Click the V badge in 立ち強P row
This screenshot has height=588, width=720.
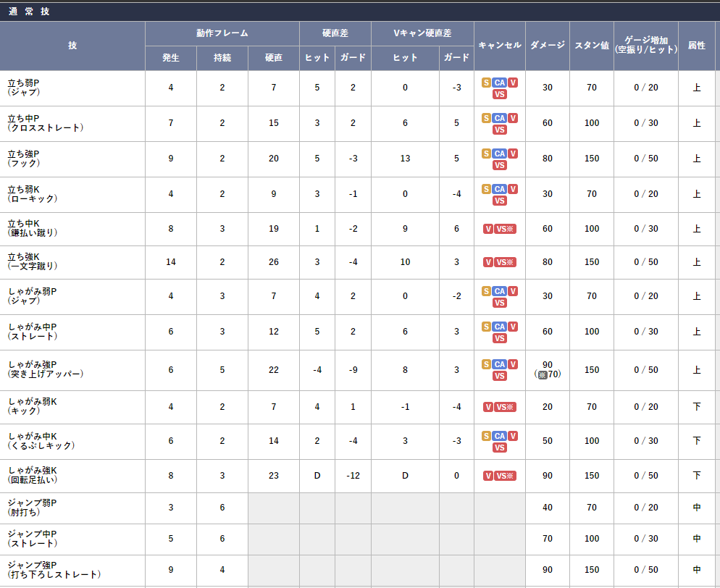click(513, 154)
